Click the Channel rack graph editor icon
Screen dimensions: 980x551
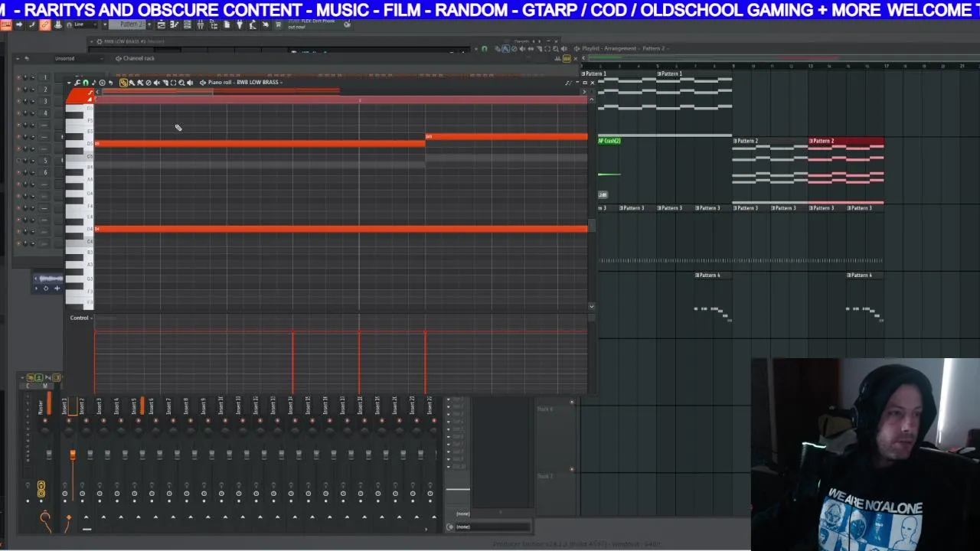click(557, 59)
